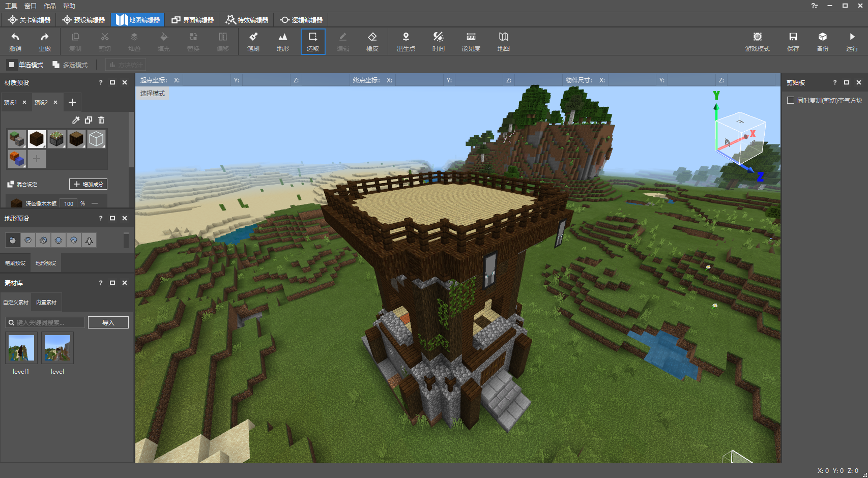Open the 时间 time settings
This screenshot has width=868, height=478.
click(438, 41)
